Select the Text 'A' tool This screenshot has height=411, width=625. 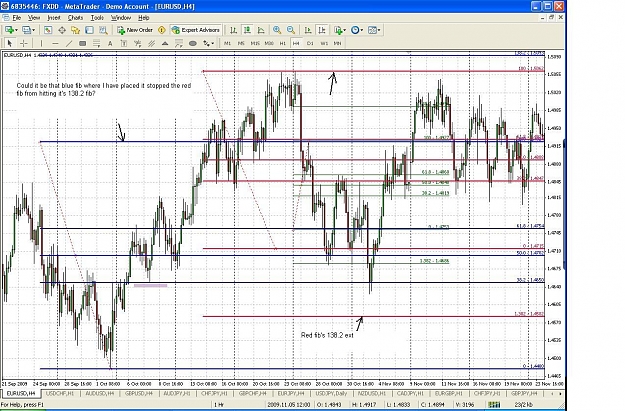[110, 43]
